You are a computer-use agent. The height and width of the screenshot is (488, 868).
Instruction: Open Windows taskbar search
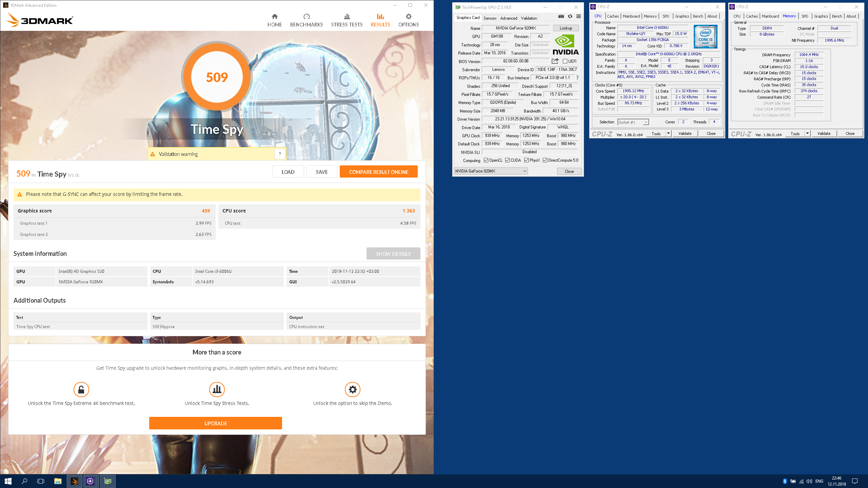pos(24,481)
